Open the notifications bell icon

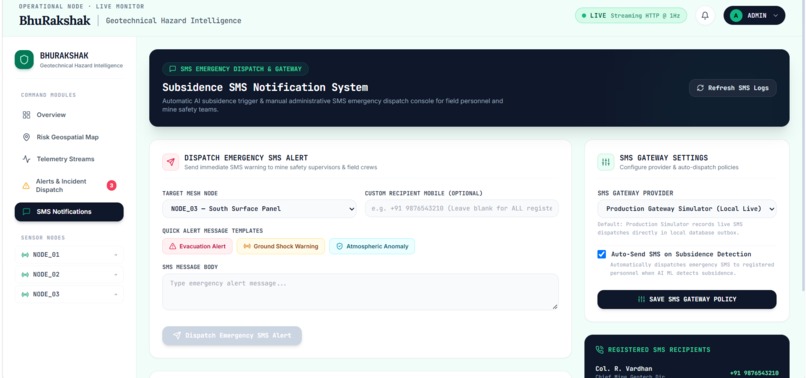705,15
